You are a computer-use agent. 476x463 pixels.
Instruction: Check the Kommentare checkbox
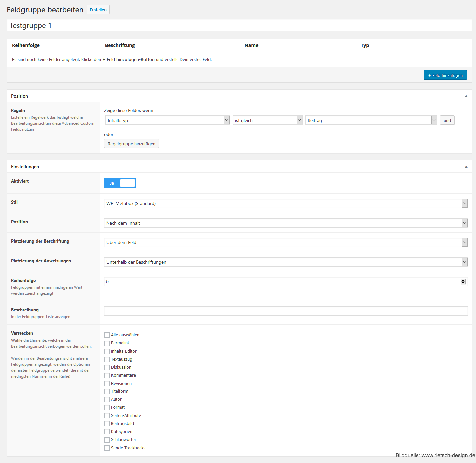coord(107,375)
